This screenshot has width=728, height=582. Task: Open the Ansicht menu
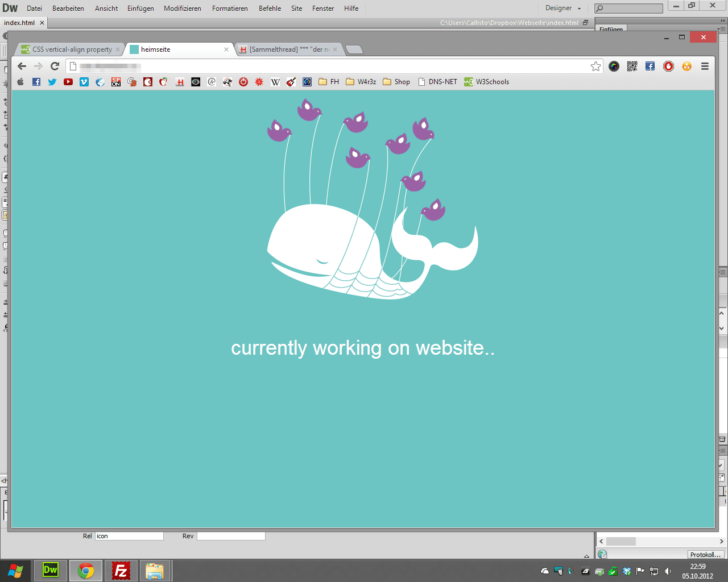106,9
